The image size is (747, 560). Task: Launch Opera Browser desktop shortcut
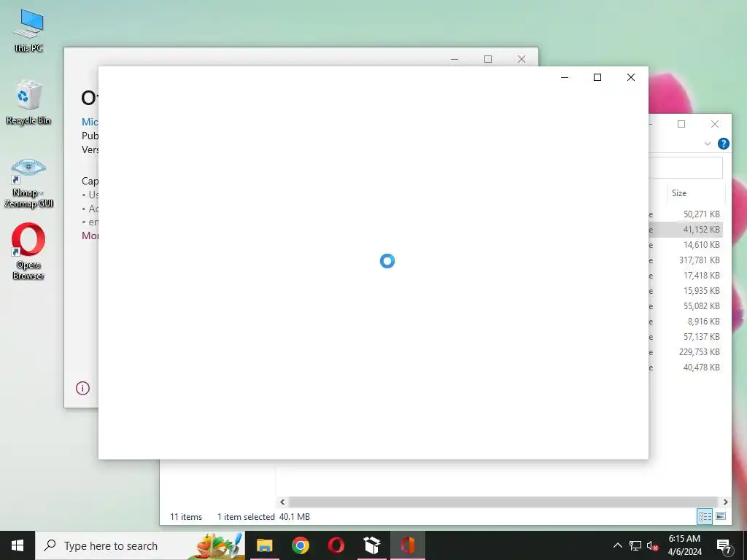(28, 252)
